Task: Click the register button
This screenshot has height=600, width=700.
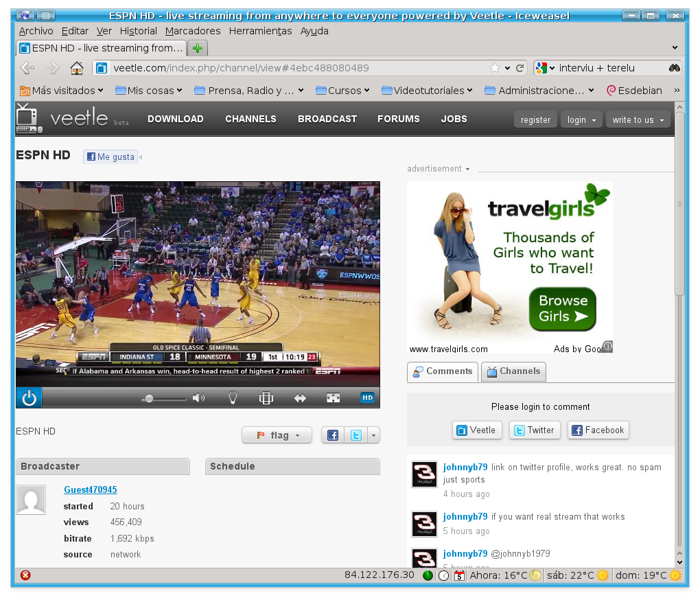Action: 535,119
